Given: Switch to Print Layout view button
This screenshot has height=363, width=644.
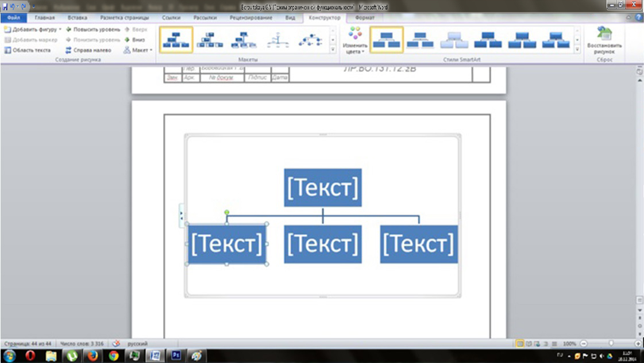Looking at the screenshot, I should click(520, 343).
